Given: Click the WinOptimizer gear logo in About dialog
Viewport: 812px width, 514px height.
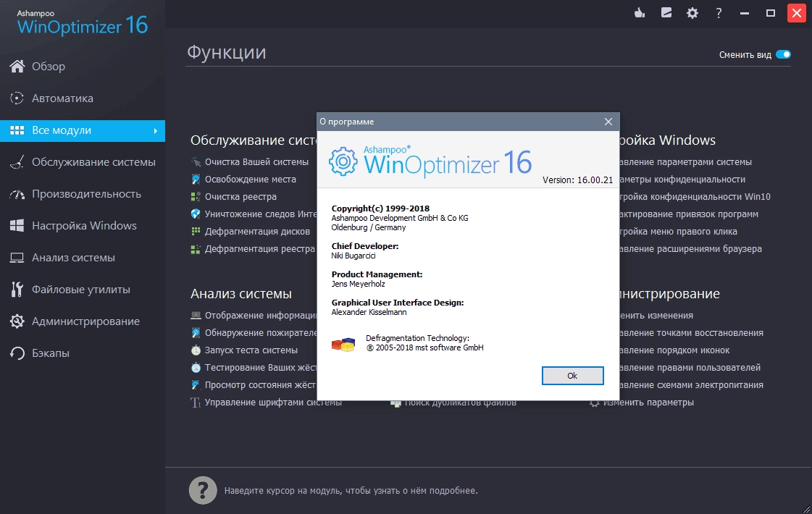Looking at the screenshot, I should pyautogui.click(x=343, y=161).
